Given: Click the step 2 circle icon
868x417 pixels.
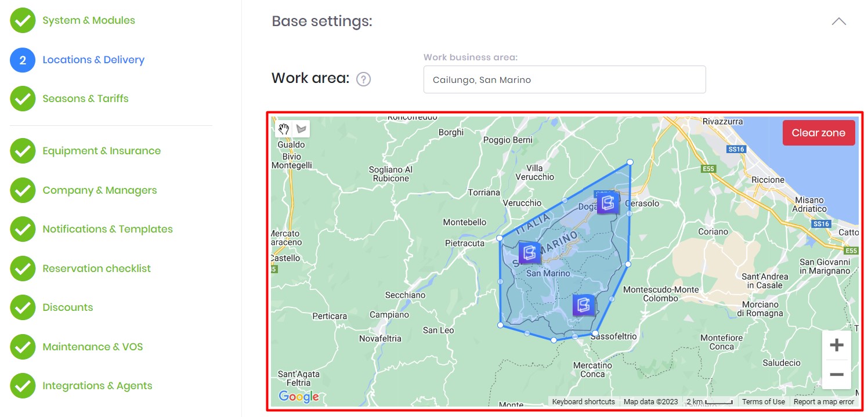Looking at the screenshot, I should 23,60.
